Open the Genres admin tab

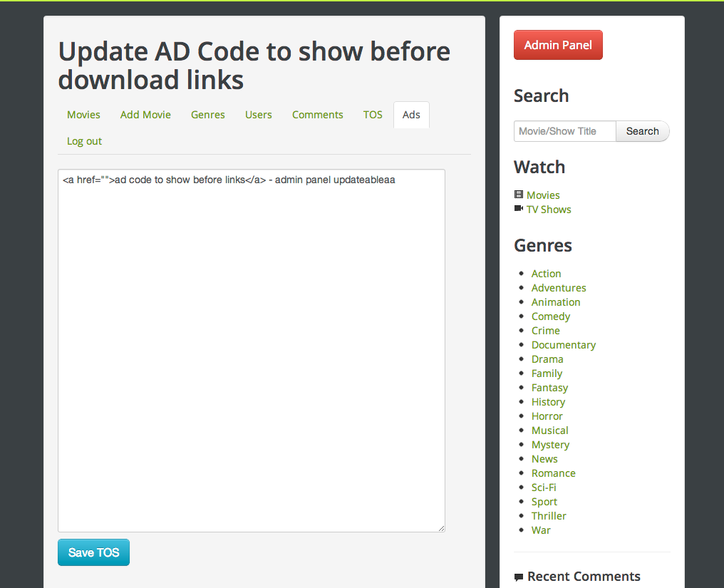(x=207, y=115)
